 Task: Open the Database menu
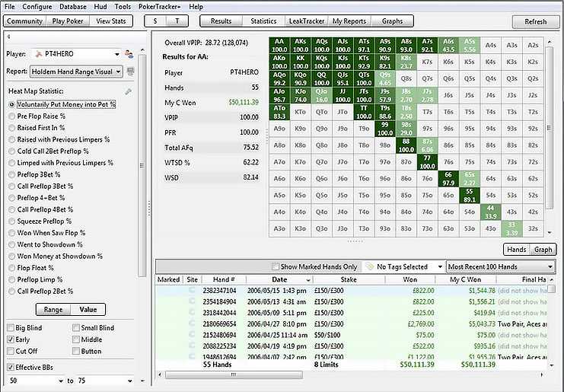click(x=73, y=7)
